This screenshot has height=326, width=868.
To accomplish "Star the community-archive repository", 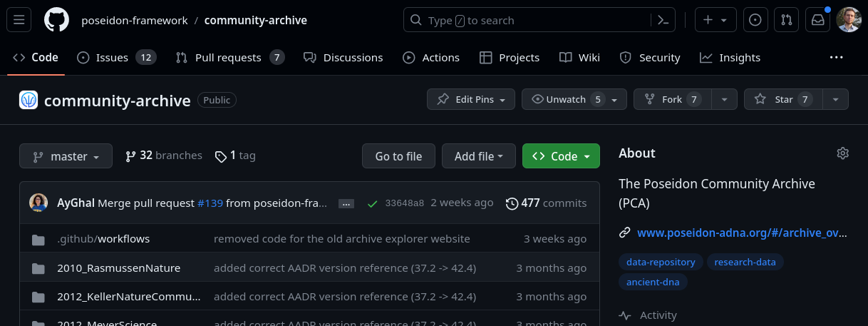I will point(782,99).
